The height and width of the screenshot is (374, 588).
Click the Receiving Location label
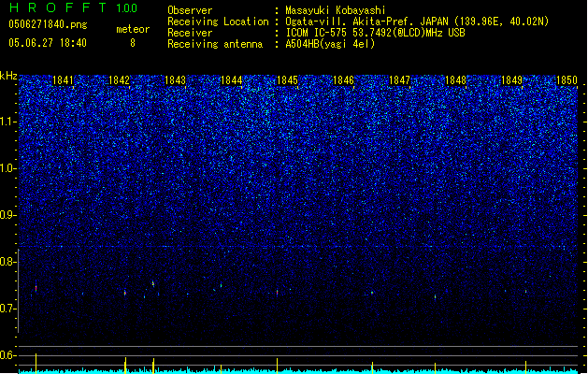(218, 22)
